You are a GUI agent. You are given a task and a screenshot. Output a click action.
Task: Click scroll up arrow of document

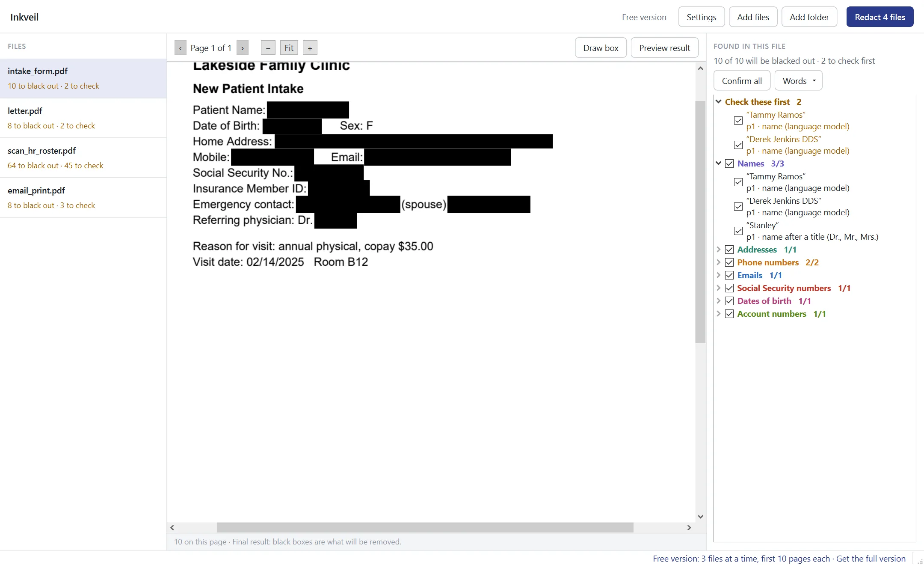pos(700,68)
